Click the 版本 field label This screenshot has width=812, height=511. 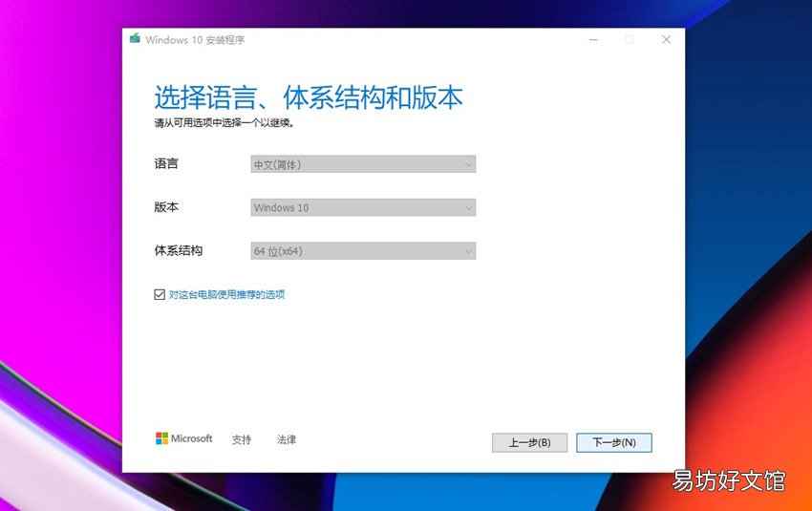tap(166, 207)
